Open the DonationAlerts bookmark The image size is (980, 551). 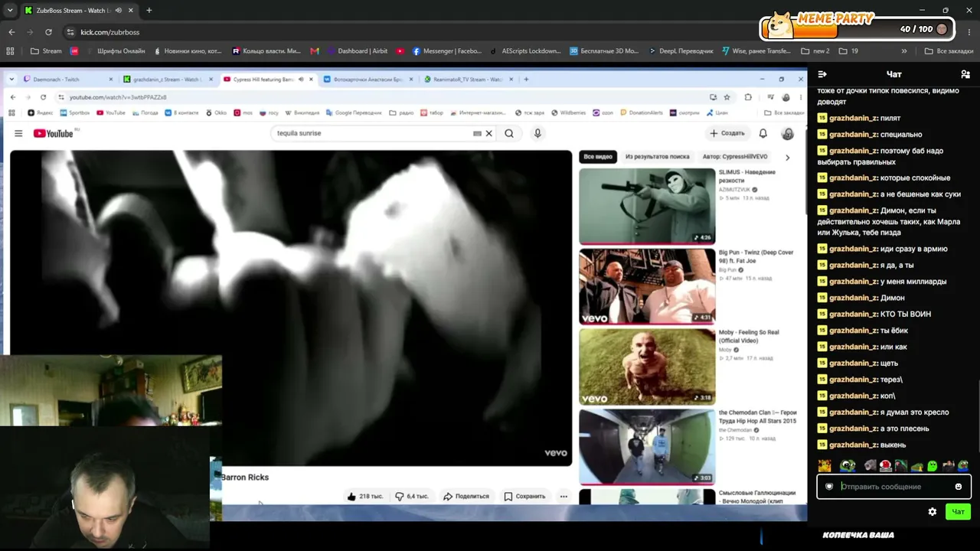tap(641, 112)
